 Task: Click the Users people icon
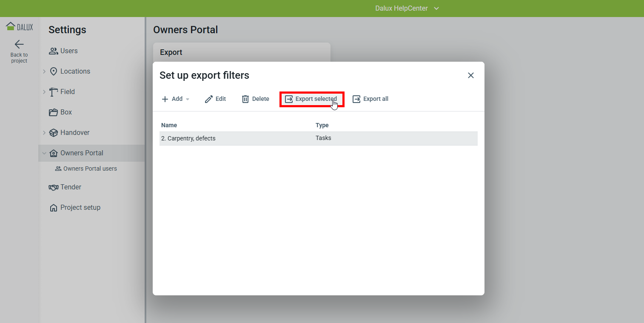54,51
